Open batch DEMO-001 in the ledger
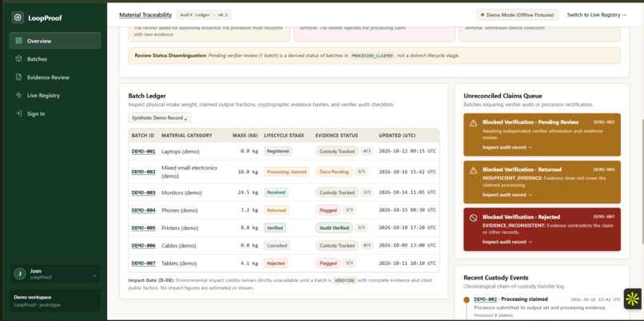The height and width of the screenshot is (321, 644). click(143, 151)
